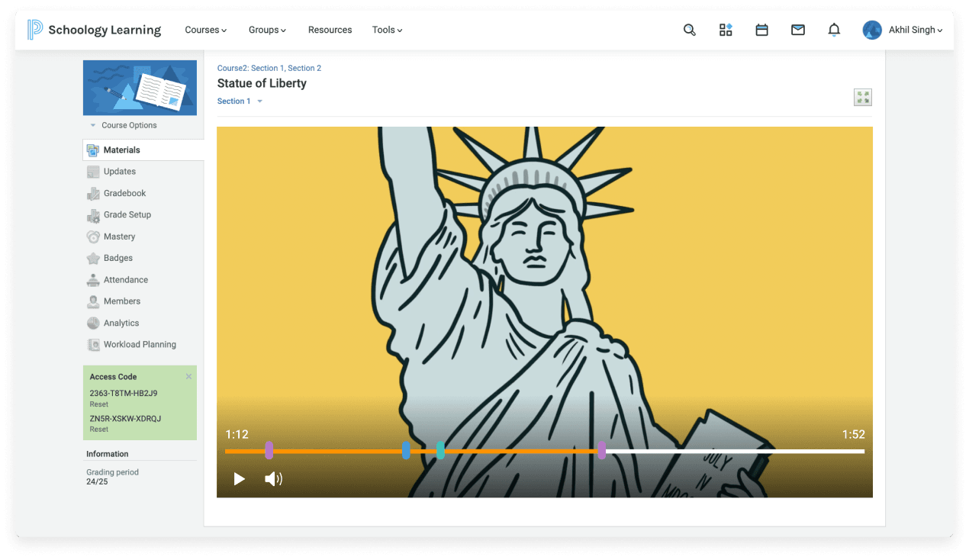Click the Schoology Learning logo
Screen dimensions: 969x560
(95, 30)
